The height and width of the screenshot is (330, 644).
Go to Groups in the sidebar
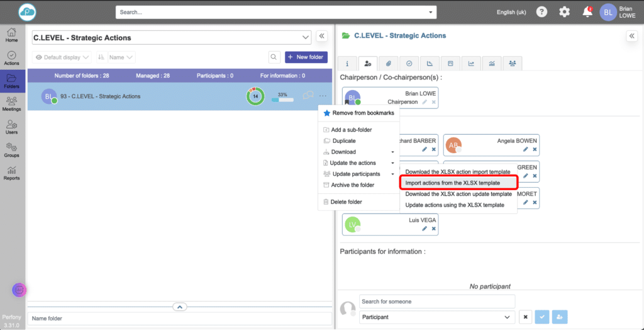[x=11, y=149]
